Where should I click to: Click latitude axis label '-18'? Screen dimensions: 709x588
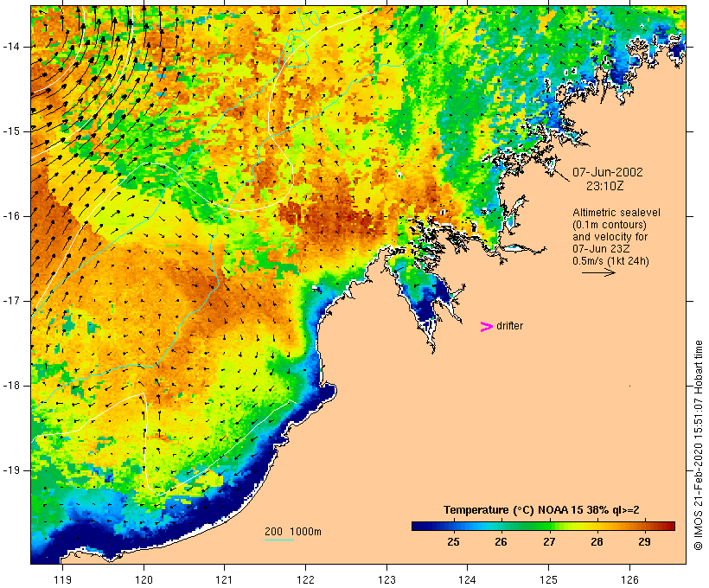click(11, 386)
